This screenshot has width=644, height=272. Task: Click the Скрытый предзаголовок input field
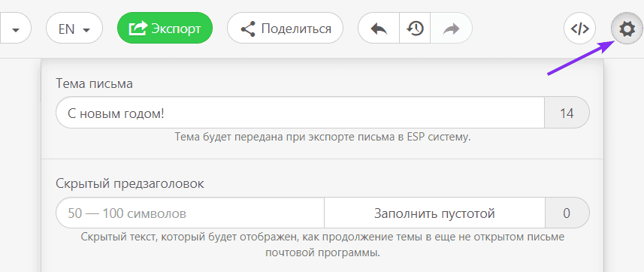pos(190,213)
